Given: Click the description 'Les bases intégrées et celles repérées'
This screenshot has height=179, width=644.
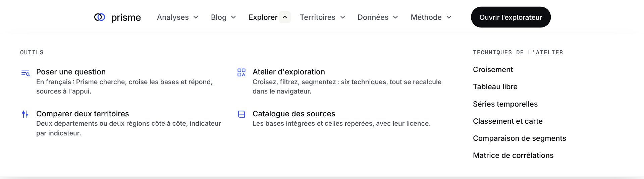Looking at the screenshot, I should 341,123.
